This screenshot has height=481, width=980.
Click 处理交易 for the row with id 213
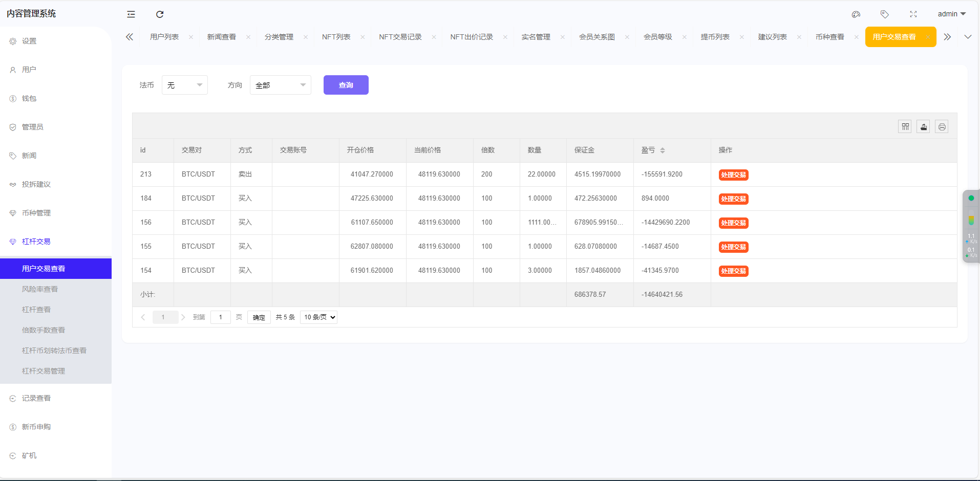click(x=734, y=174)
